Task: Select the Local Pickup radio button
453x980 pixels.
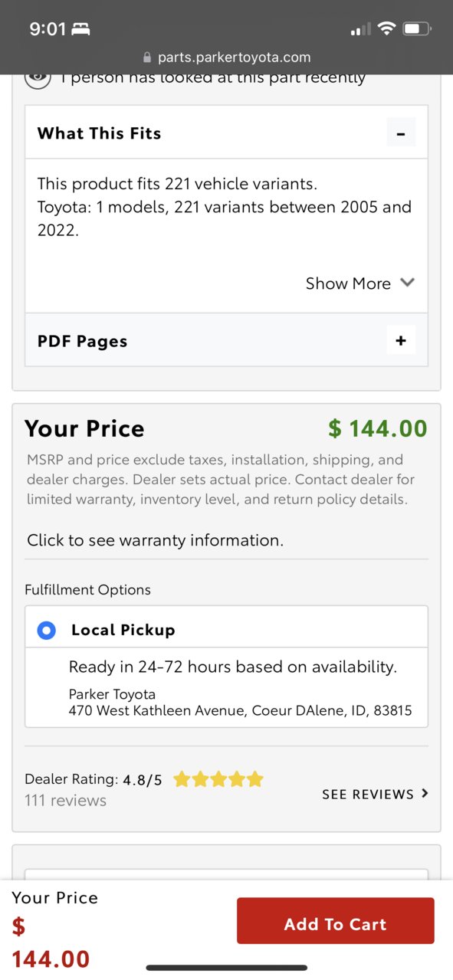Action: tap(47, 631)
